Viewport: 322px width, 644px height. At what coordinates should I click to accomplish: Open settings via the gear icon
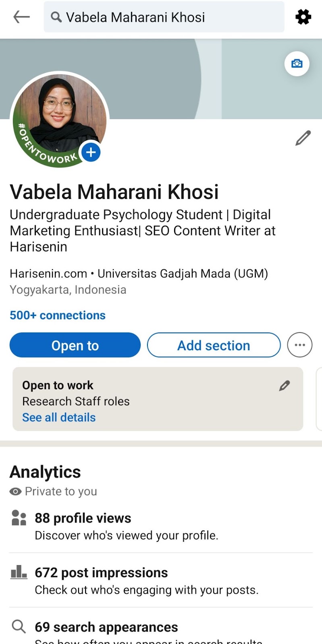[x=303, y=17]
